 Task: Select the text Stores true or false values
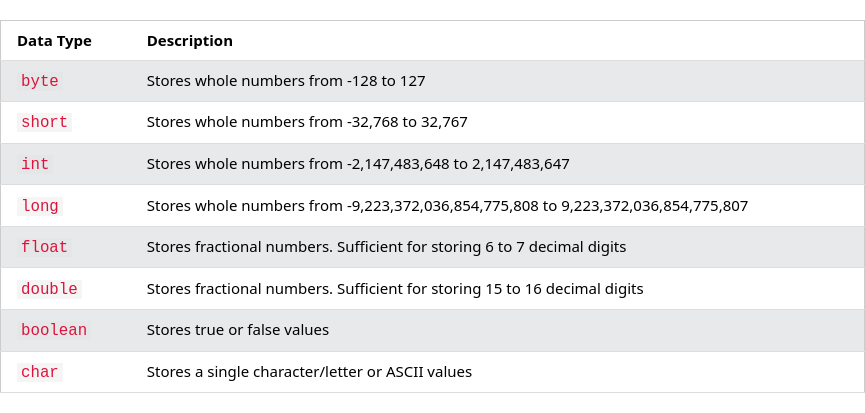click(x=238, y=330)
